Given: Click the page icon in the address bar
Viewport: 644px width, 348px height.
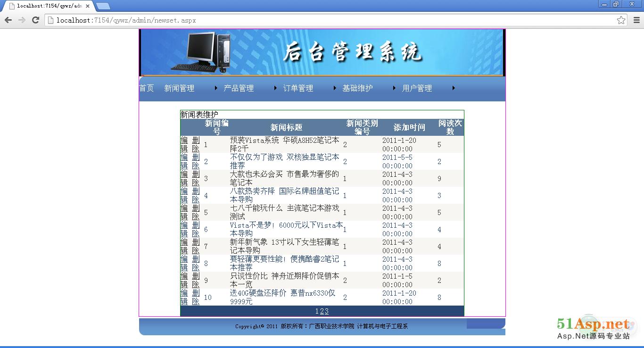Looking at the screenshot, I should [50, 20].
